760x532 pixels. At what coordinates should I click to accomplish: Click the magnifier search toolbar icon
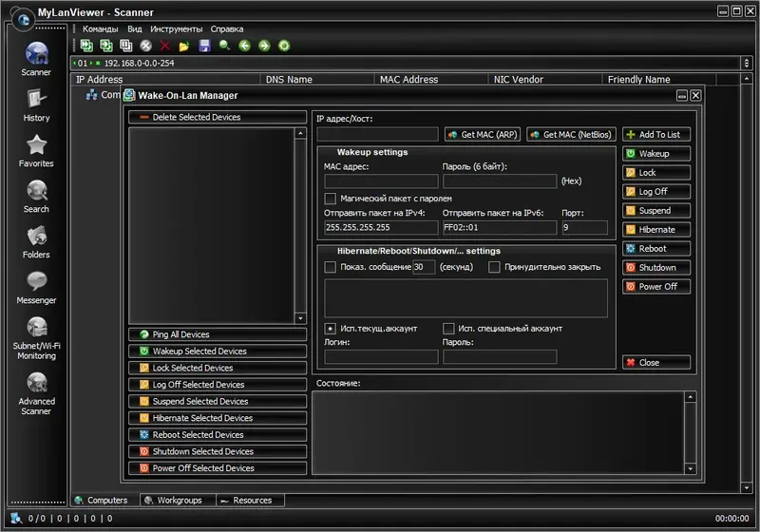(x=224, y=46)
